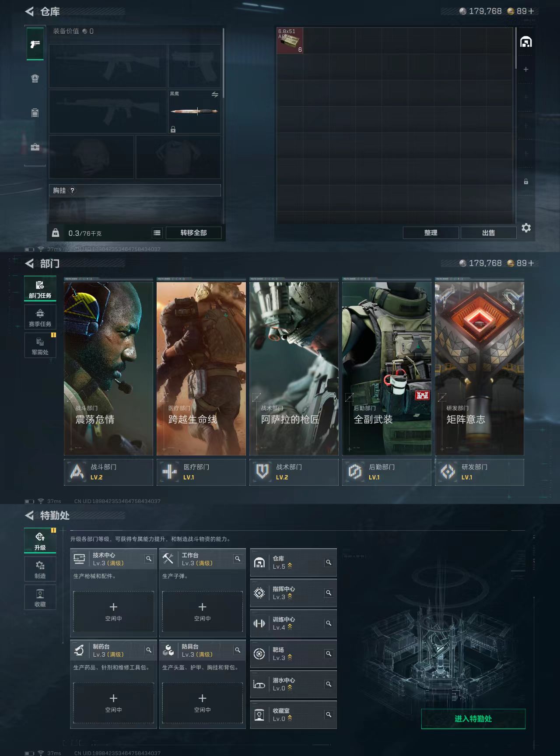This screenshot has width=560, height=756.
Task: Toggle the lock icon on the knife slot
Action: pyautogui.click(x=173, y=129)
